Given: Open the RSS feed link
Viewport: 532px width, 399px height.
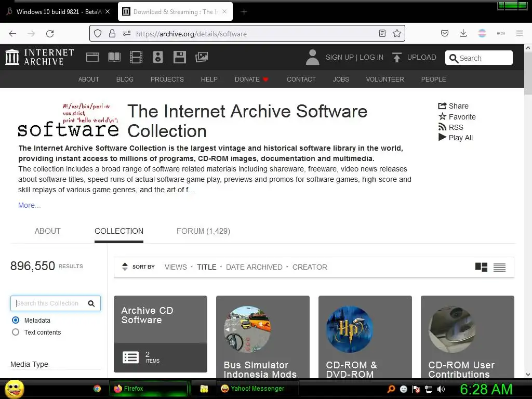Looking at the screenshot, I should [x=450, y=127].
